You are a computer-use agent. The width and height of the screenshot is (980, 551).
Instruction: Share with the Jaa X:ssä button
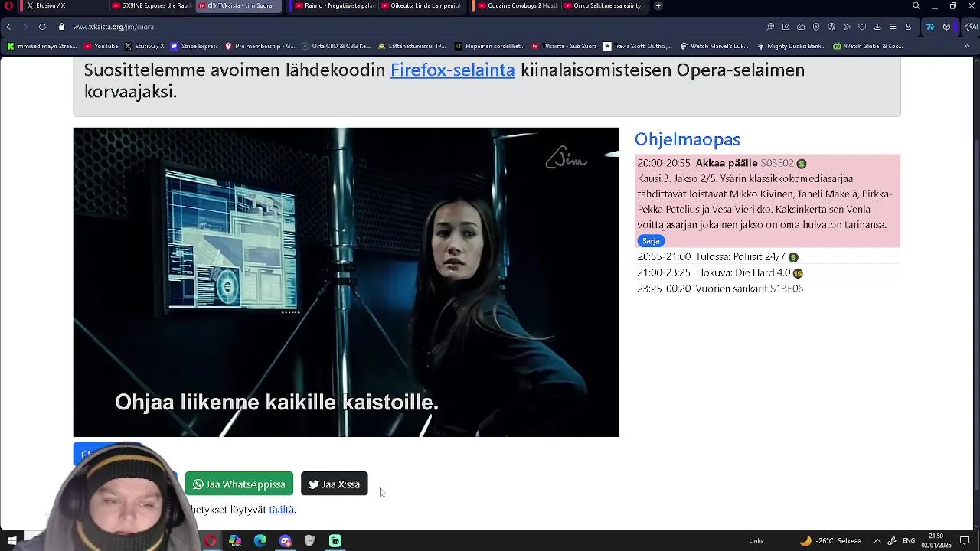[335, 484]
